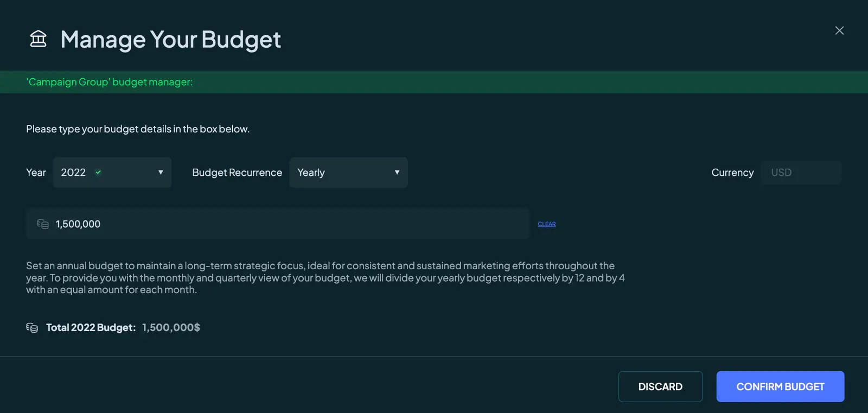Open the Budget Recurrence dropdown set to Yearly
This screenshot has height=413, width=868.
point(348,173)
